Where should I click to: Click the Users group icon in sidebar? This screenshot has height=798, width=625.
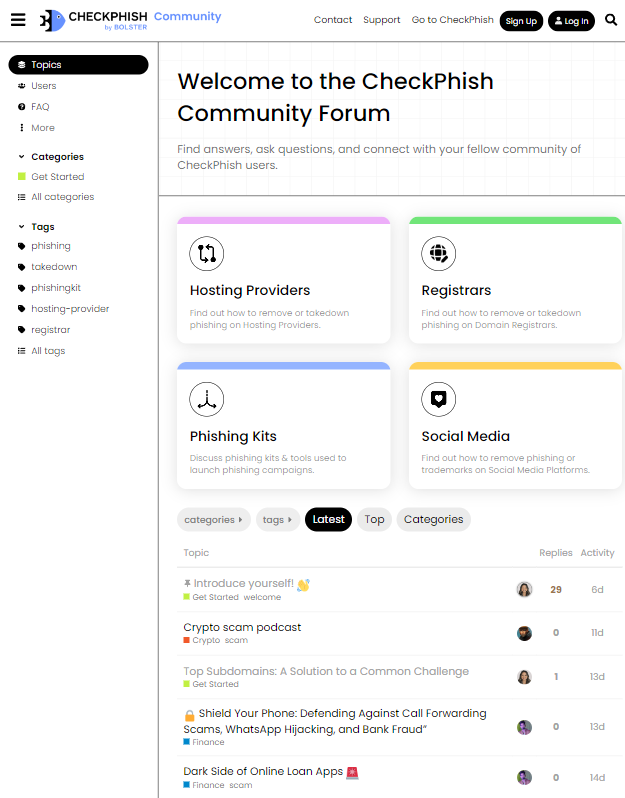(21, 86)
